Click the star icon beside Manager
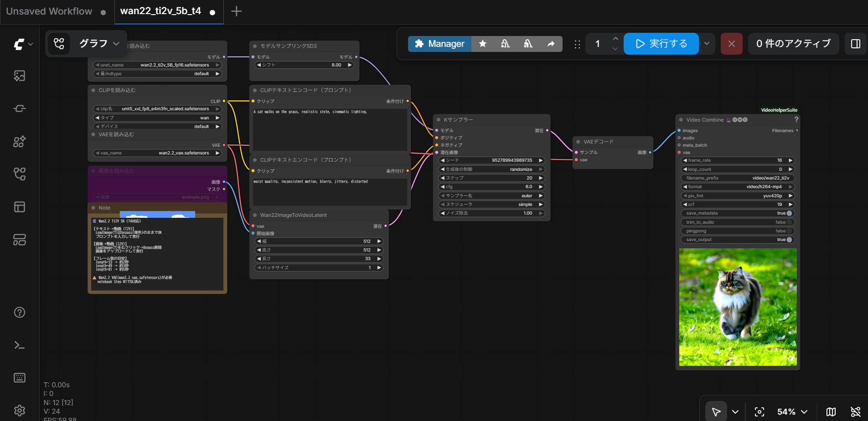Image resolution: width=868 pixels, height=421 pixels. pos(483,44)
